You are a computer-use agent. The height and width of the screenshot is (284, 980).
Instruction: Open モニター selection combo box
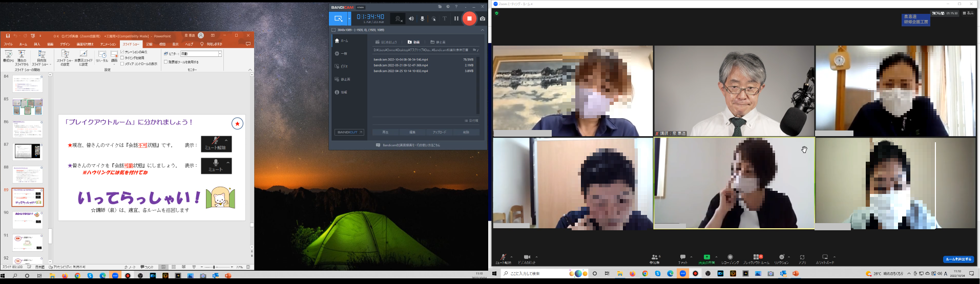[201, 54]
